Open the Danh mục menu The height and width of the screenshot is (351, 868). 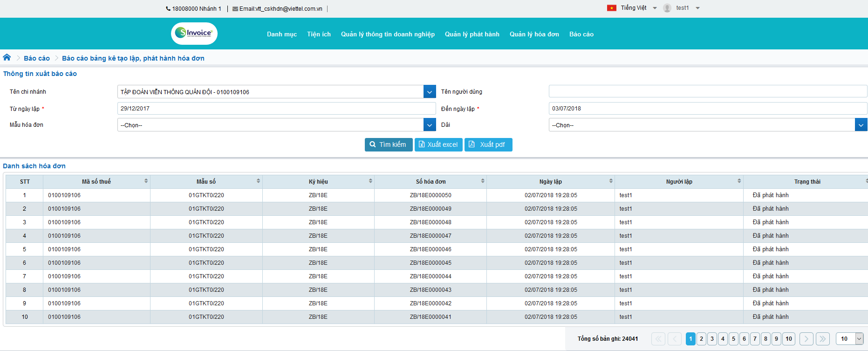[281, 34]
